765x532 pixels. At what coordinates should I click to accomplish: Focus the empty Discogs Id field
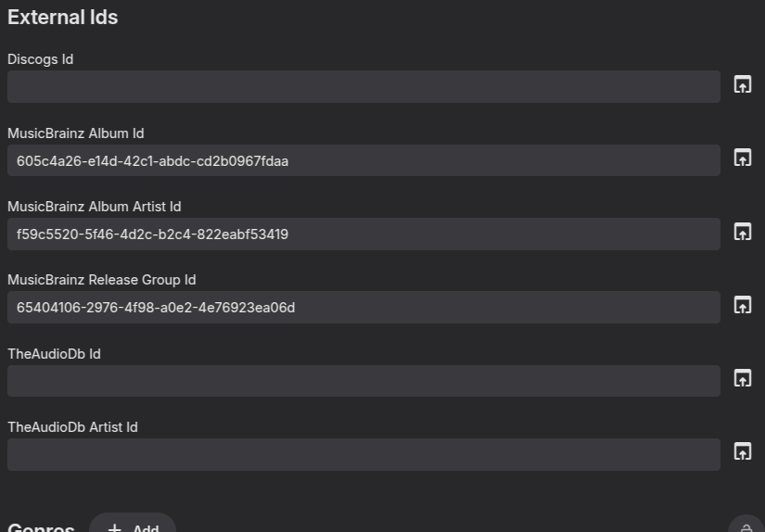[x=363, y=86]
